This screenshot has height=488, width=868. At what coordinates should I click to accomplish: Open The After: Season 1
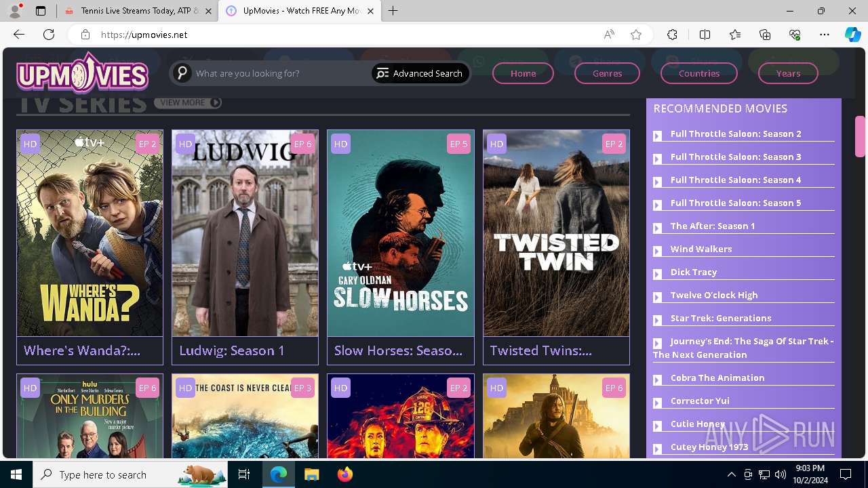coord(713,226)
